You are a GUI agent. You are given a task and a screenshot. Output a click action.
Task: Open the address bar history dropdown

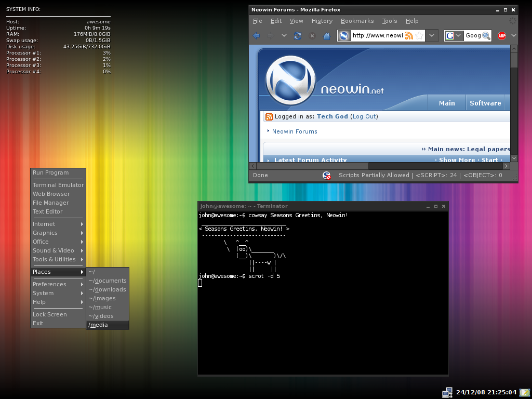(x=432, y=36)
